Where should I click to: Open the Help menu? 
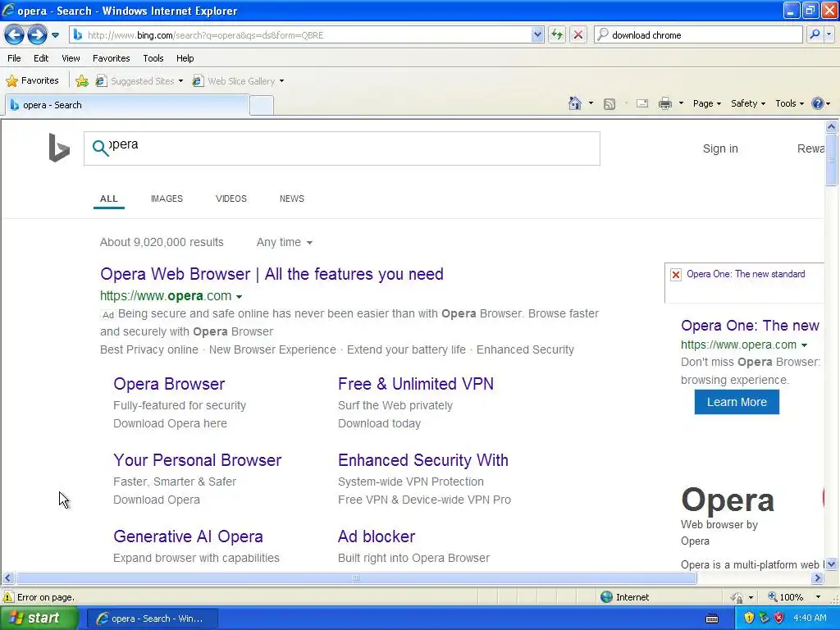(x=185, y=58)
